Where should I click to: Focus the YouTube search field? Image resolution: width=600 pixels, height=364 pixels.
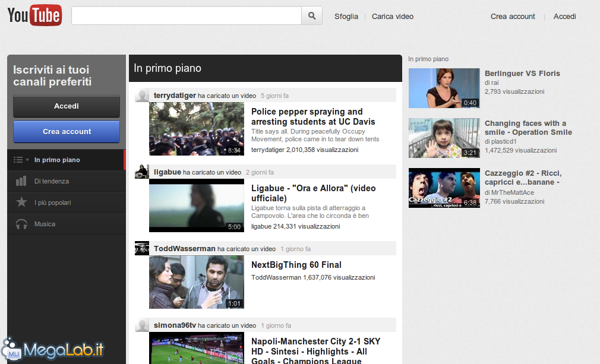[x=187, y=15]
